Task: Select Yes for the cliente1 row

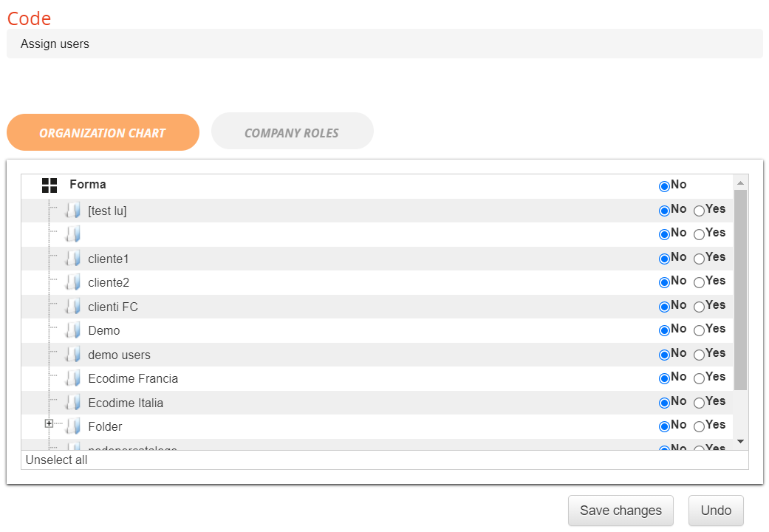Action: [699, 259]
